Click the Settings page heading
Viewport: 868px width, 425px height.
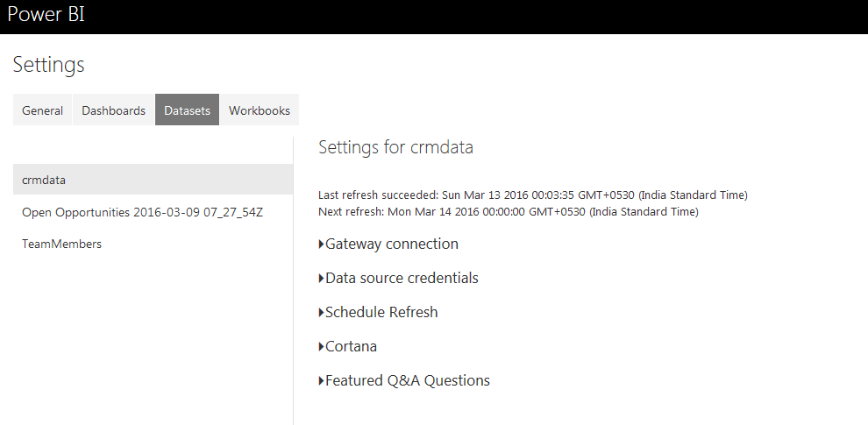point(48,65)
